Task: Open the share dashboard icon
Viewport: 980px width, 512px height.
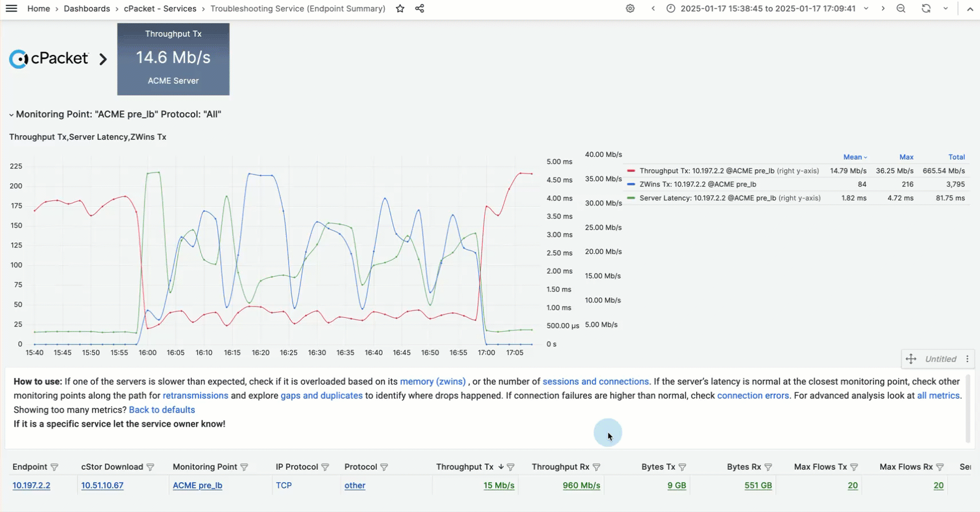Action: click(420, 9)
